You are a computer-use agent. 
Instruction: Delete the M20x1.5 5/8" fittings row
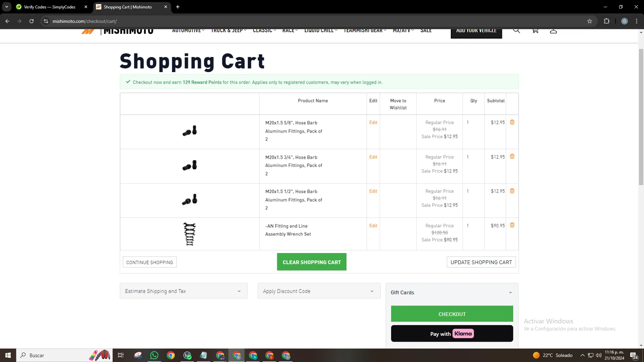(512, 122)
